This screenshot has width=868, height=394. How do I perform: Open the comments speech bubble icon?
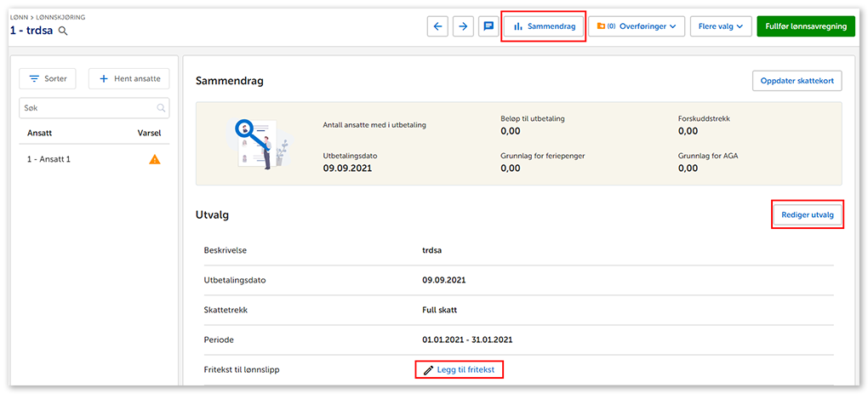point(488,26)
